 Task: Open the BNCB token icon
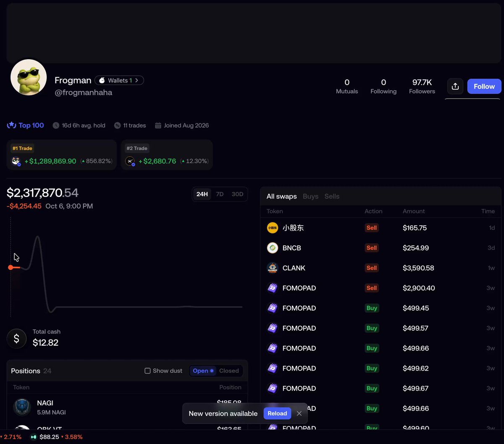(x=273, y=248)
